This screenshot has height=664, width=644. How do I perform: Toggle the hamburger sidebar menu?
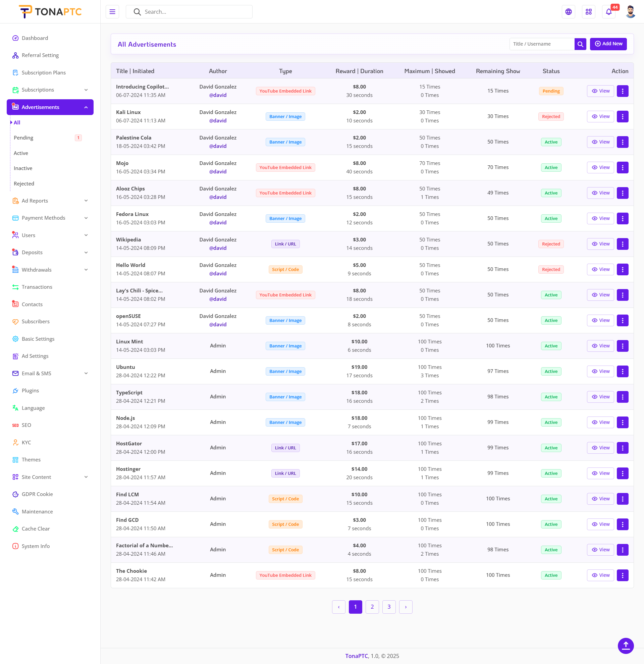point(112,12)
